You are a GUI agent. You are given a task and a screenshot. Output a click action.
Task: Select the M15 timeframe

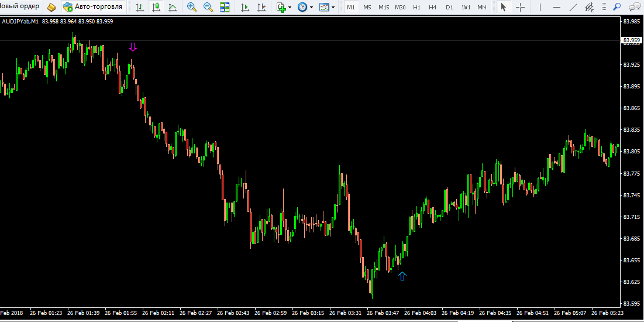[384, 8]
